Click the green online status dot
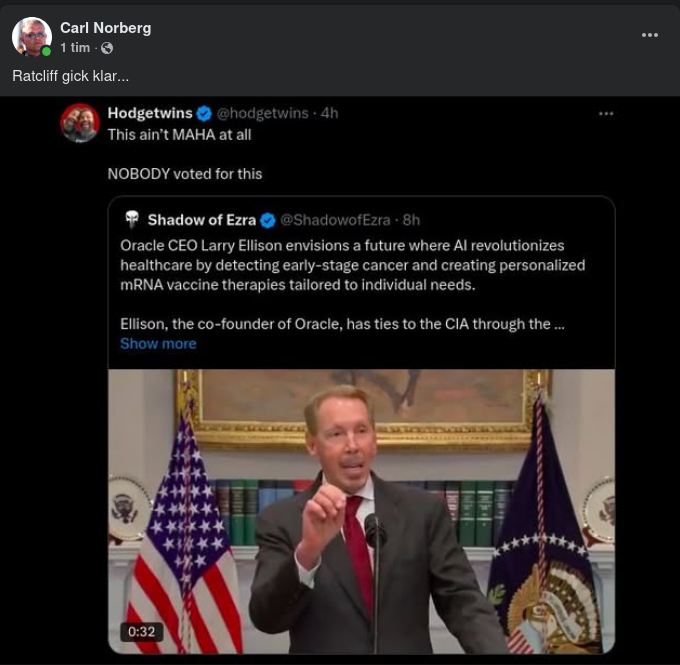 click(46, 51)
